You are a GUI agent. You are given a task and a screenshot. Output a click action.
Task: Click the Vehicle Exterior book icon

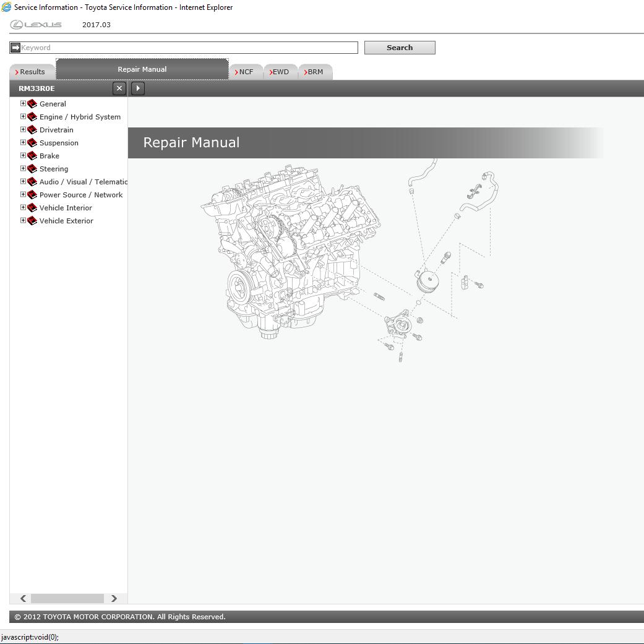(x=32, y=221)
